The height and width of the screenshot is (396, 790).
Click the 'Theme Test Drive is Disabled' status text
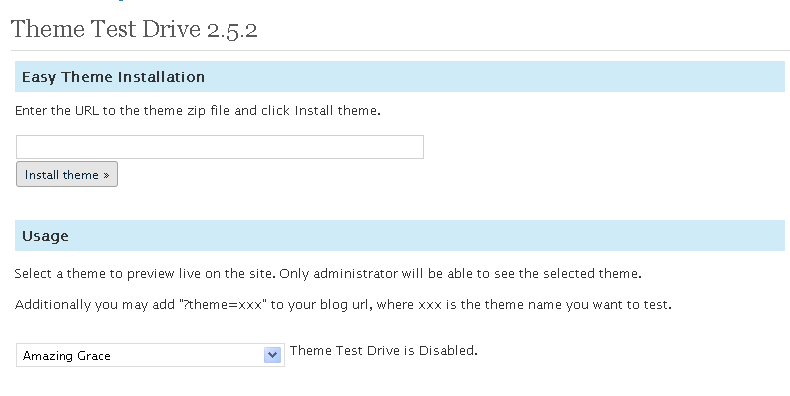click(383, 350)
